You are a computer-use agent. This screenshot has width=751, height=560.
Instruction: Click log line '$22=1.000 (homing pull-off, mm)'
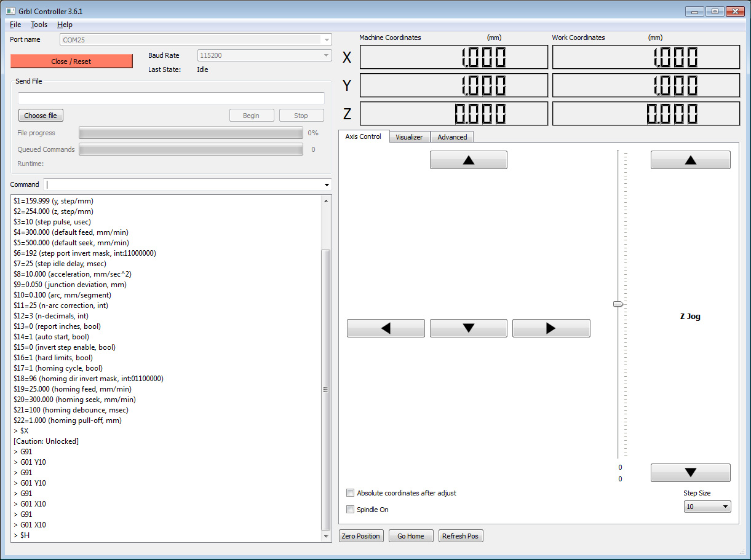point(67,420)
